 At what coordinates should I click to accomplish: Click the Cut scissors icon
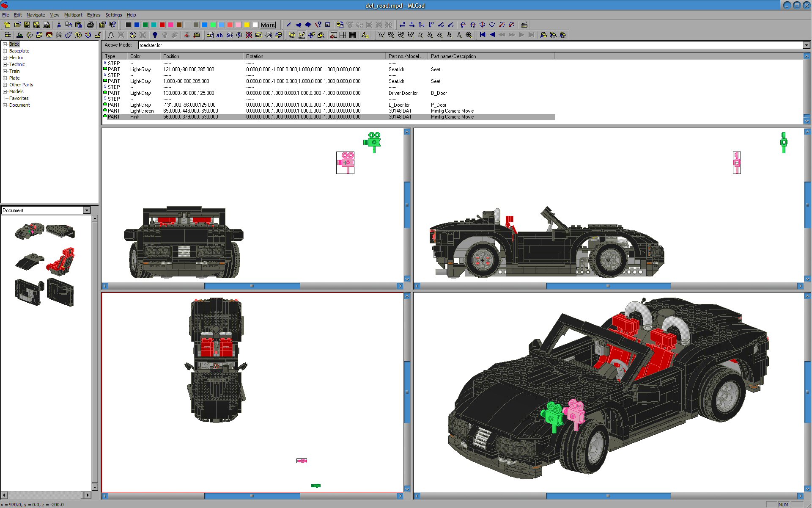pos(59,25)
